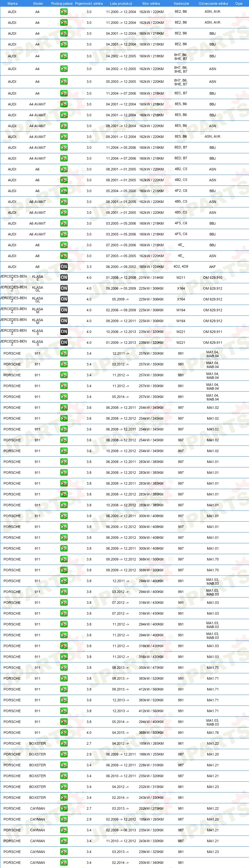Select the PB icon in the 911 10.2008 3.6 row
The width and height of the screenshot is (249, 868).
click(64, 451)
